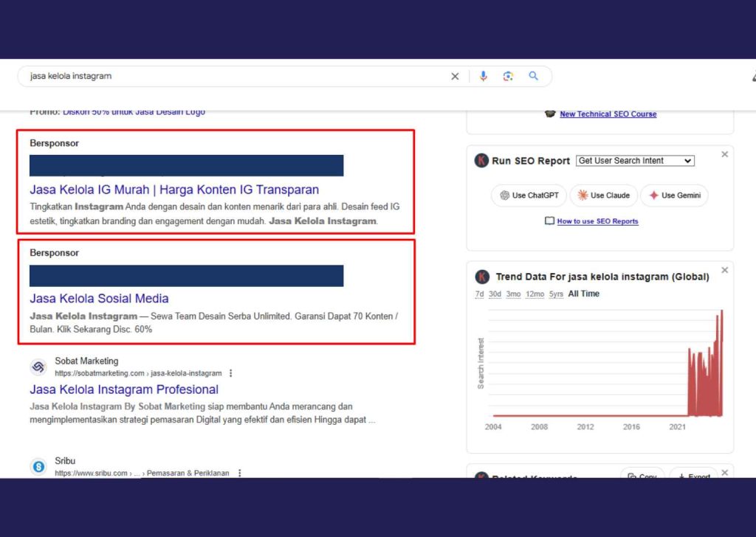Select the ChatGPT icon on Use ChatGPT
756x537 pixels.
pos(505,195)
